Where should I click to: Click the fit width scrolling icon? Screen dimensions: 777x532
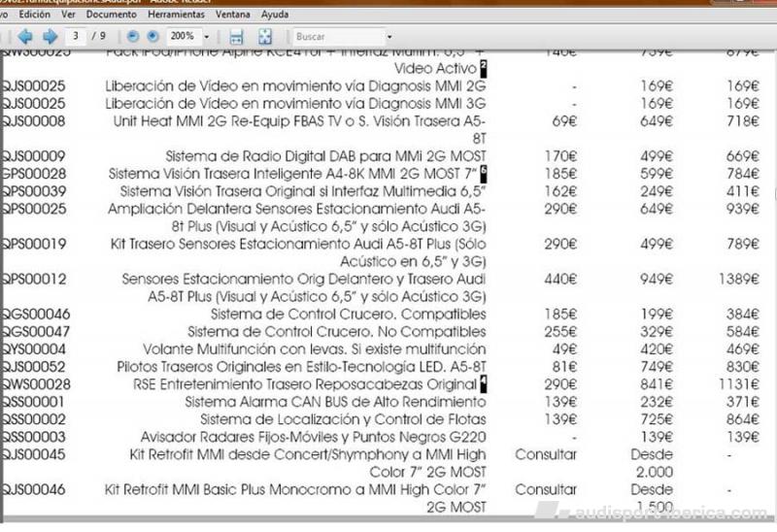coord(236,37)
